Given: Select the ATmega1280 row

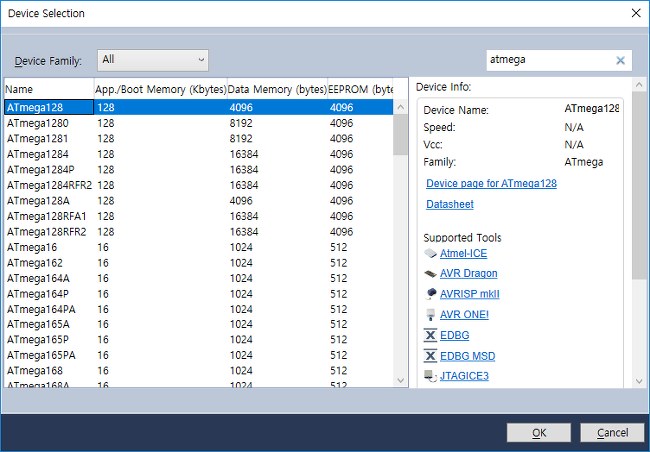Looking at the screenshot, I should pos(199,123).
